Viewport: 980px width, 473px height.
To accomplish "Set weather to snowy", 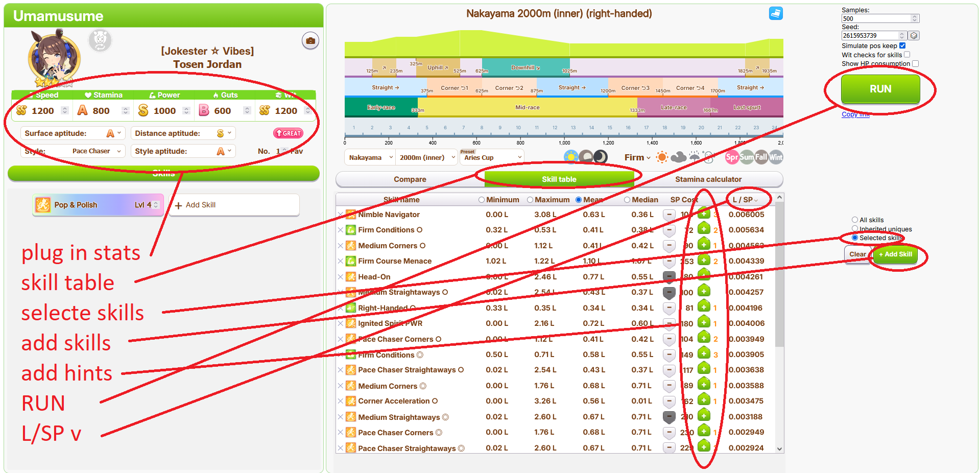I will point(708,157).
